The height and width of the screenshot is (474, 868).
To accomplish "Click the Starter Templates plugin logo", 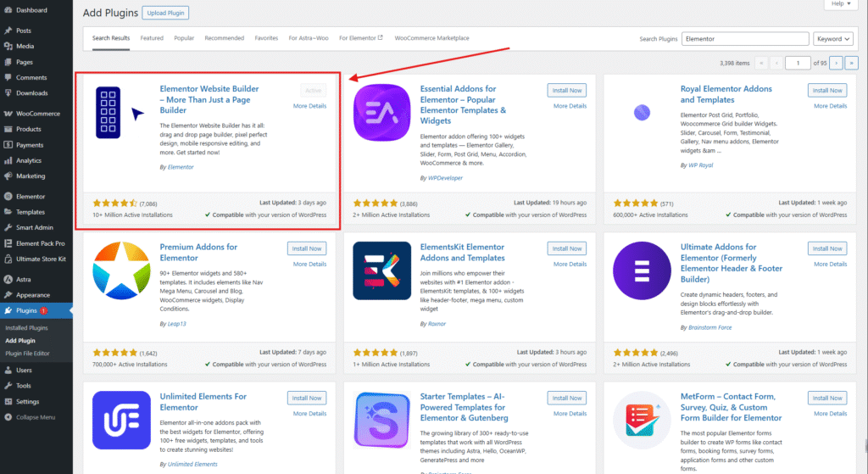I will coord(382,421).
